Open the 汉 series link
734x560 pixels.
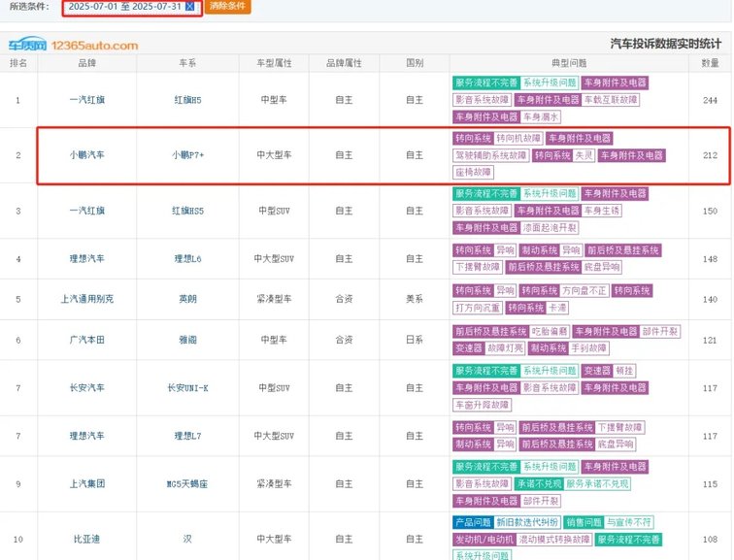point(187,539)
